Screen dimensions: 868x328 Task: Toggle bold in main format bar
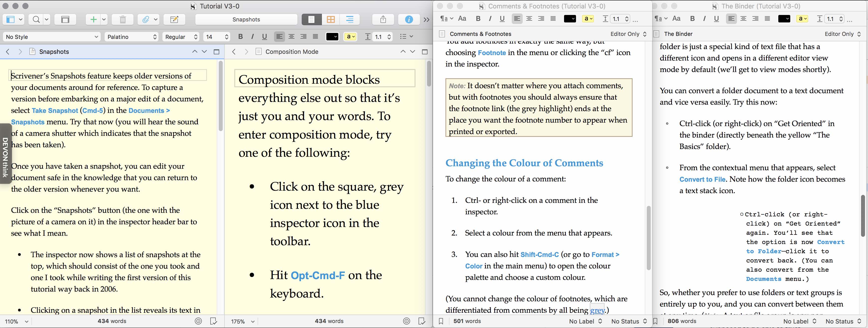point(240,36)
